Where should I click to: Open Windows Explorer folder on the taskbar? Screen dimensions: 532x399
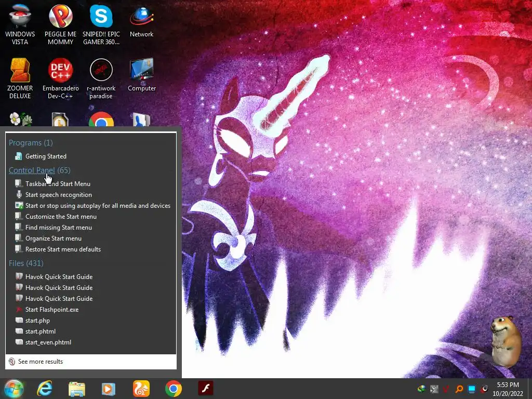(77, 389)
